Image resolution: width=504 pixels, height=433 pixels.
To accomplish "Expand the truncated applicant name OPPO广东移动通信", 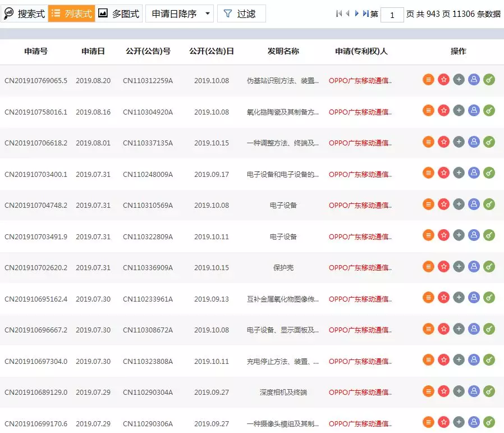I will [x=361, y=80].
